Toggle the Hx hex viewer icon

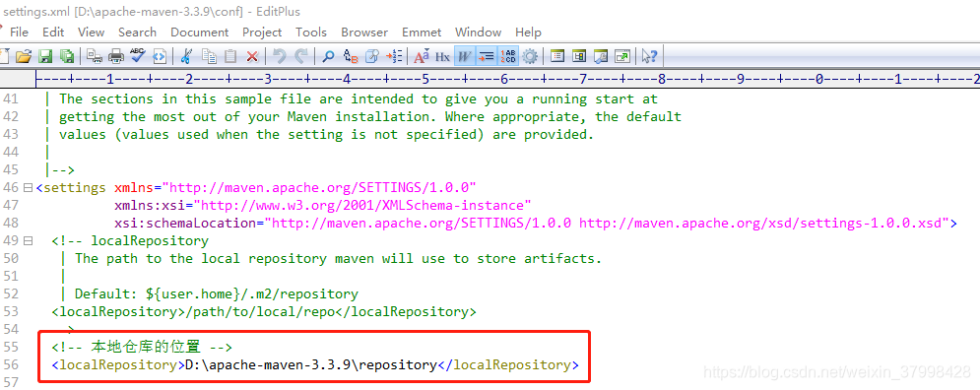click(x=442, y=56)
